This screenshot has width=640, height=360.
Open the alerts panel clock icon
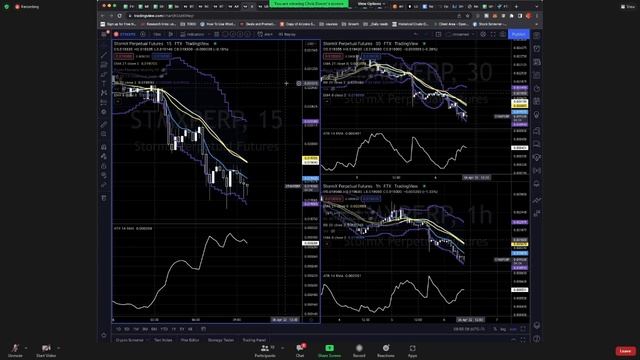click(x=537, y=49)
